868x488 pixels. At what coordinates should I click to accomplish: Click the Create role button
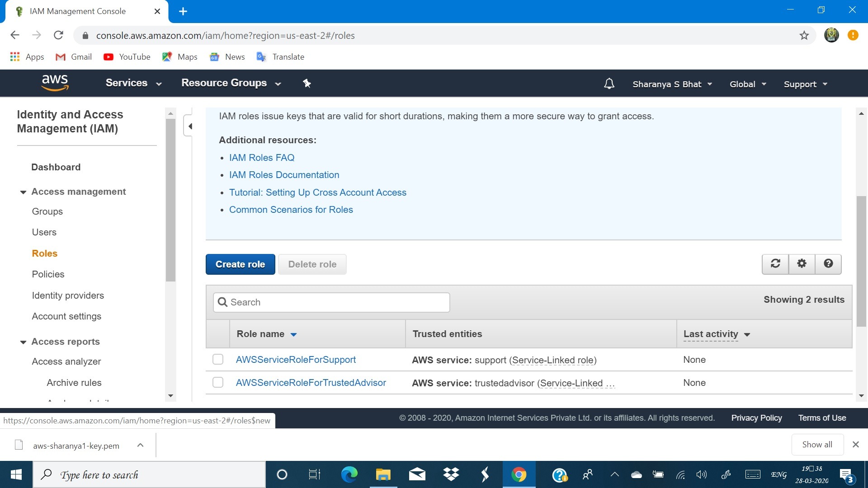coord(240,264)
